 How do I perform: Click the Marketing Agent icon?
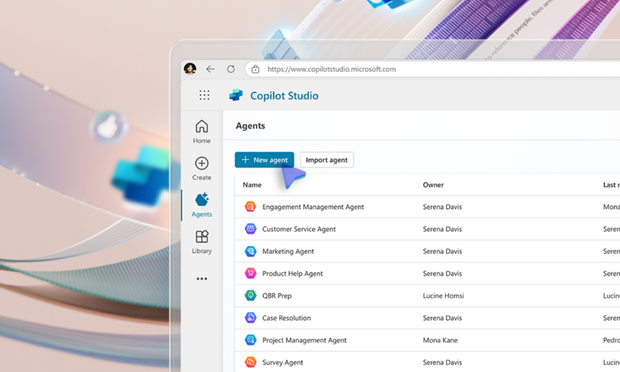[x=250, y=251]
